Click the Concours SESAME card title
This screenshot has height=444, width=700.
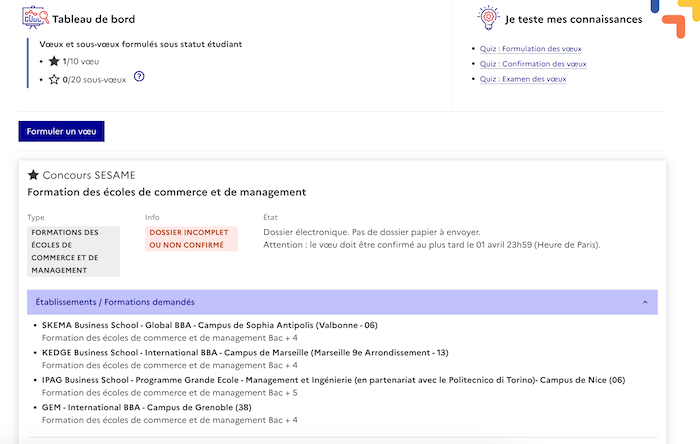(x=88, y=175)
